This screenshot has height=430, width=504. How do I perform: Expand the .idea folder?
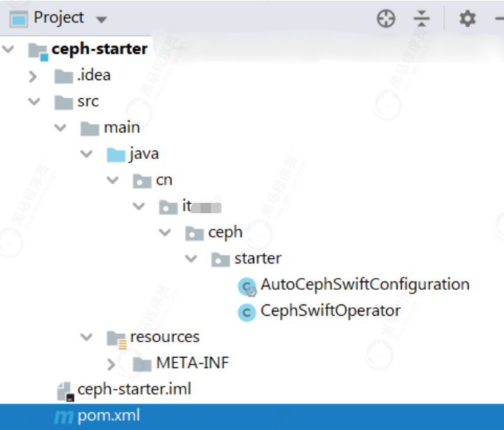pos(33,76)
